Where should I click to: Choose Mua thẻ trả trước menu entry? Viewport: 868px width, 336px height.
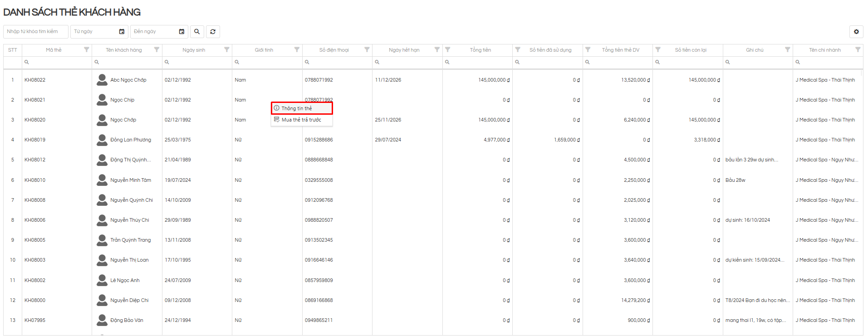point(301,120)
